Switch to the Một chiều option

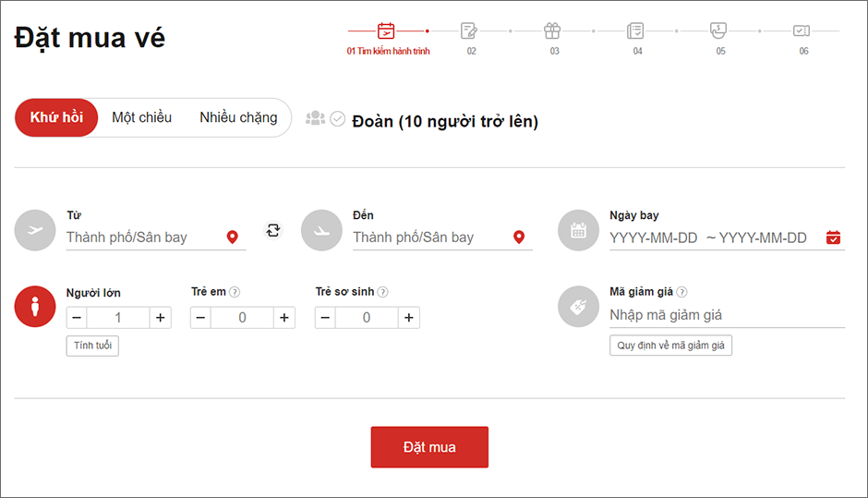pyautogui.click(x=141, y=117)
